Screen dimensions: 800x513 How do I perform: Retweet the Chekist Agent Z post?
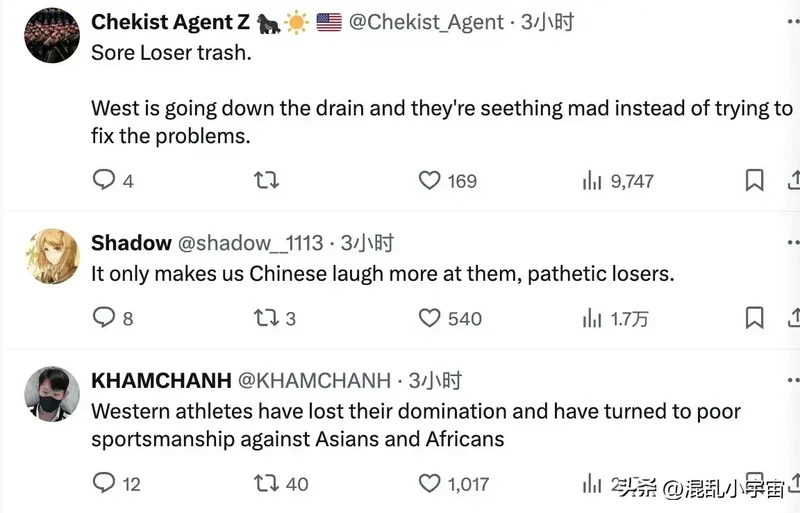266,180
